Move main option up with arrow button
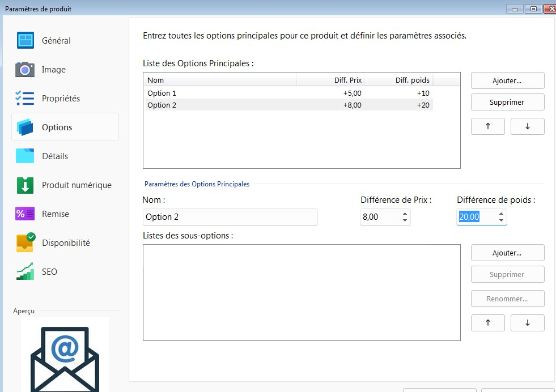556x392 pixels. tap(487, 126)
